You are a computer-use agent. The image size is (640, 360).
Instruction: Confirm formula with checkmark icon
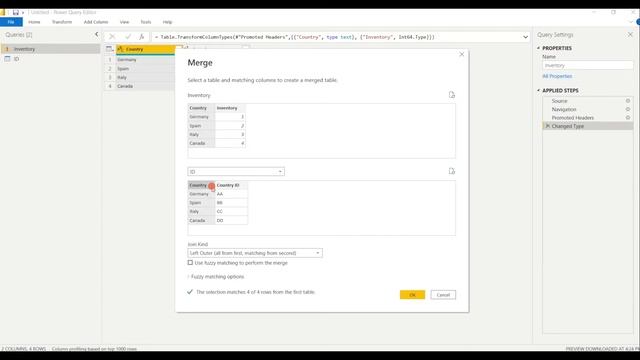pos(128,37)
